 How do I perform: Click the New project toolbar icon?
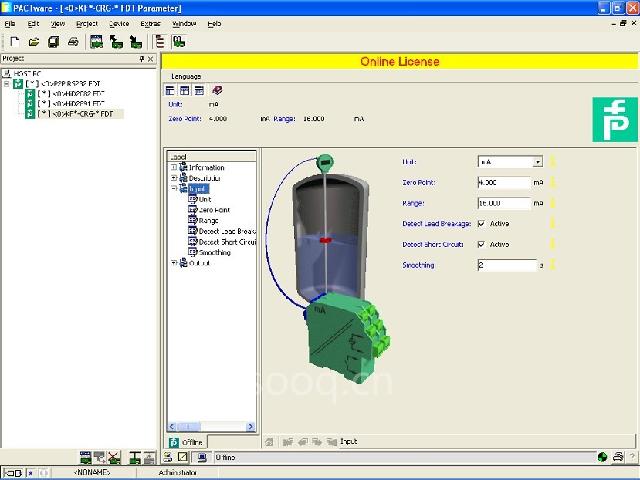14,42
